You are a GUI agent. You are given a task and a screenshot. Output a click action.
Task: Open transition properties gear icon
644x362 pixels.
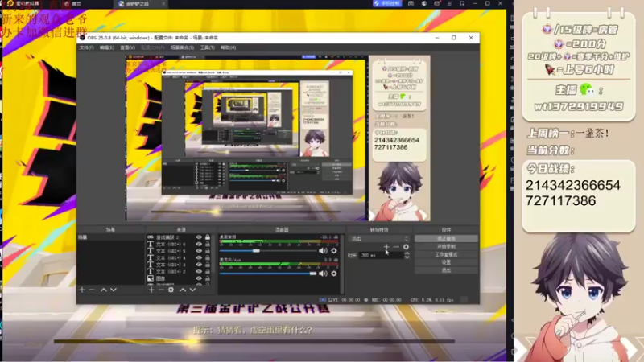tap(406, 247)
